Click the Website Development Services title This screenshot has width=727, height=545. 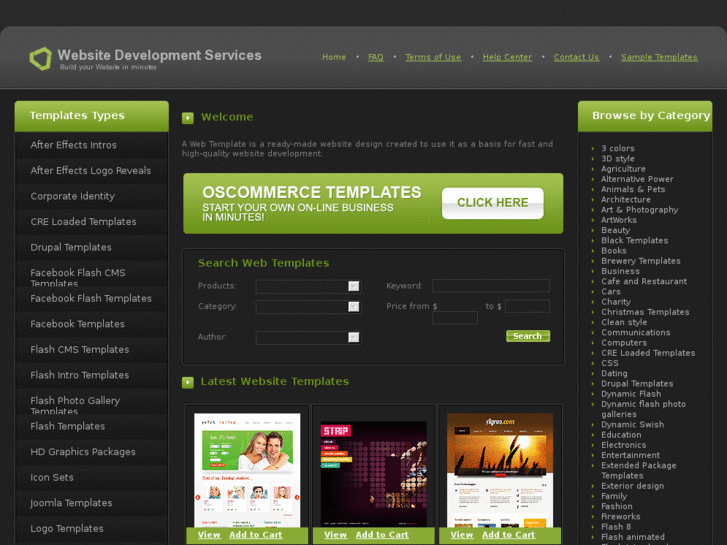(159, 55)
